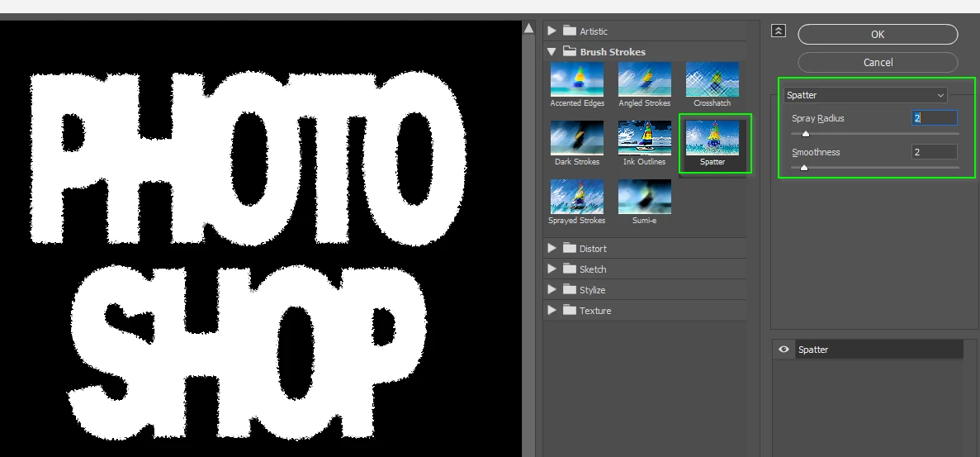
Task: Click the preview scrollbar up arrow
Action: 528,28
